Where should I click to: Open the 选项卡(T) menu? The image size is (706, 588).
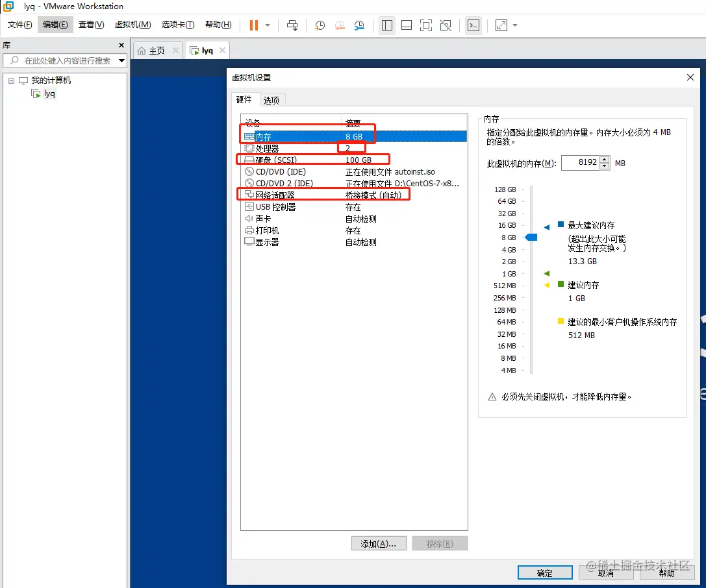point(178,25)
